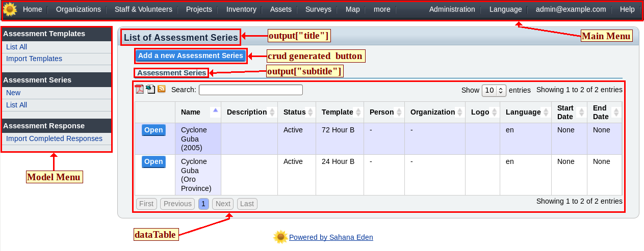Click Import Templates in sidebar
The image size is (644, 251).
(34, 59)
